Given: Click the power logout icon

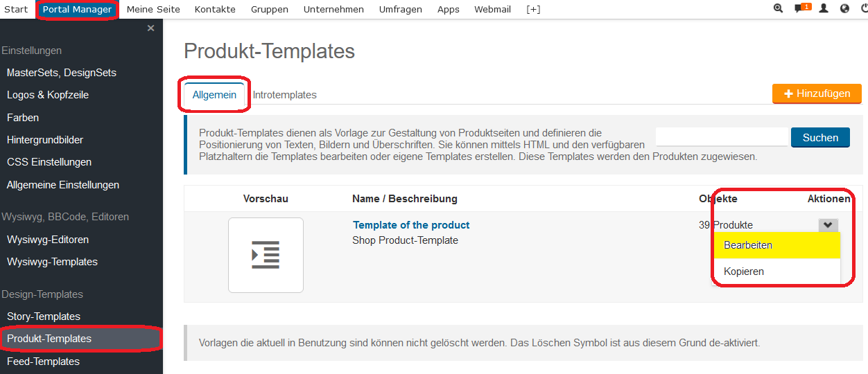Looking at the screenshot, I should (864, 9).
